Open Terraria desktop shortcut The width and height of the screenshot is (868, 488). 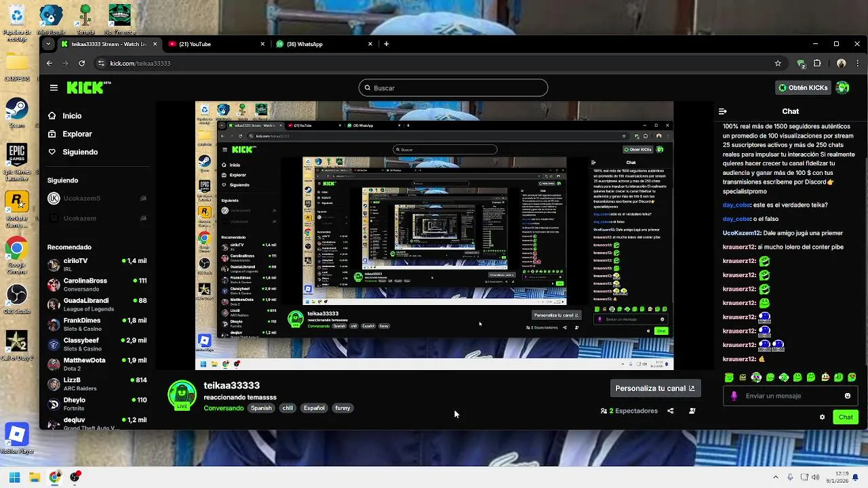coord(85,18)
